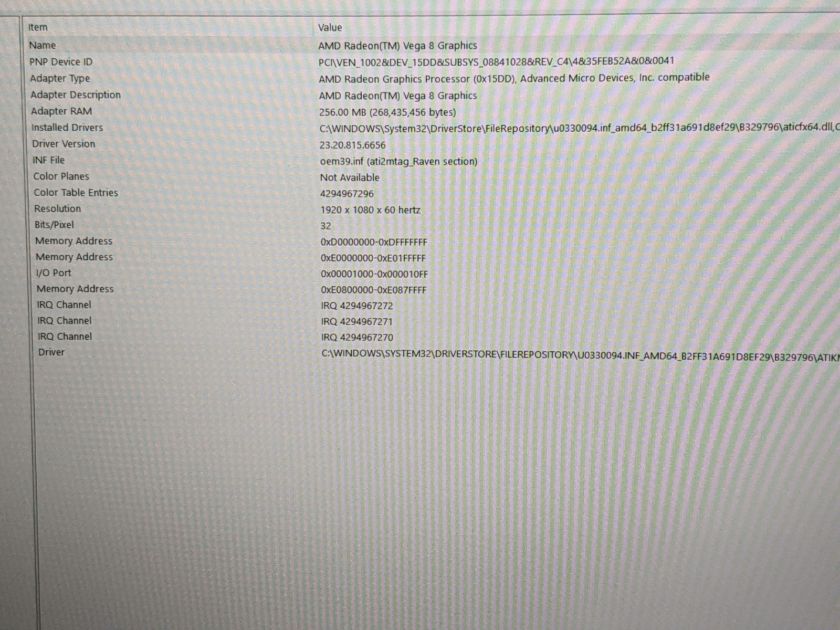Screen dimensions: 840x630
Task: Select the Driver row label at bottom
Action: tap(51, 352)
